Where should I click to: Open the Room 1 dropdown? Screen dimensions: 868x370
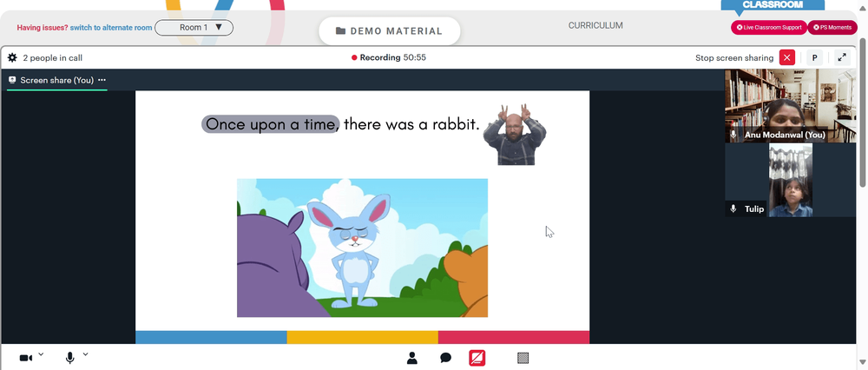click(194, 27)
